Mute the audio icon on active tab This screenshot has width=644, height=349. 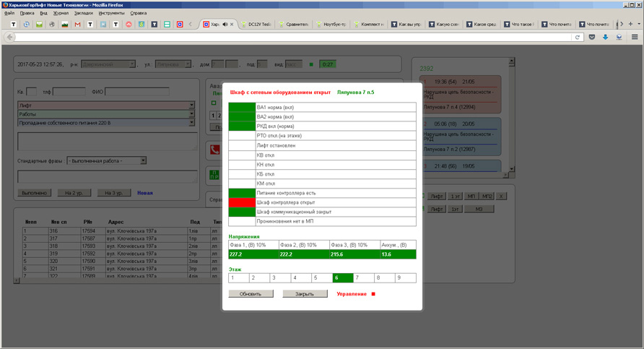click(225, 25)
